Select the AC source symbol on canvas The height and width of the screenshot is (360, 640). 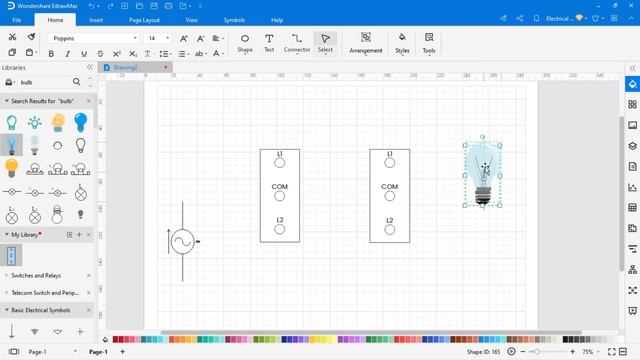(182, 242)
